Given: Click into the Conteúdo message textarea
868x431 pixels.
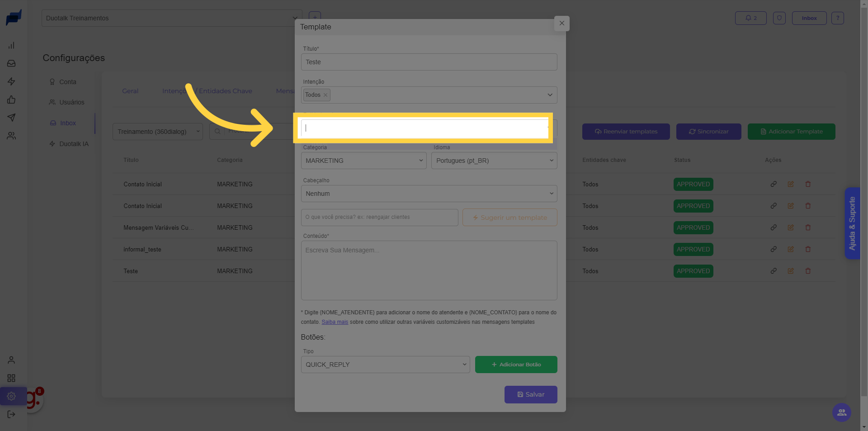Looking at the screenshot, I should (x=429, y=270).
